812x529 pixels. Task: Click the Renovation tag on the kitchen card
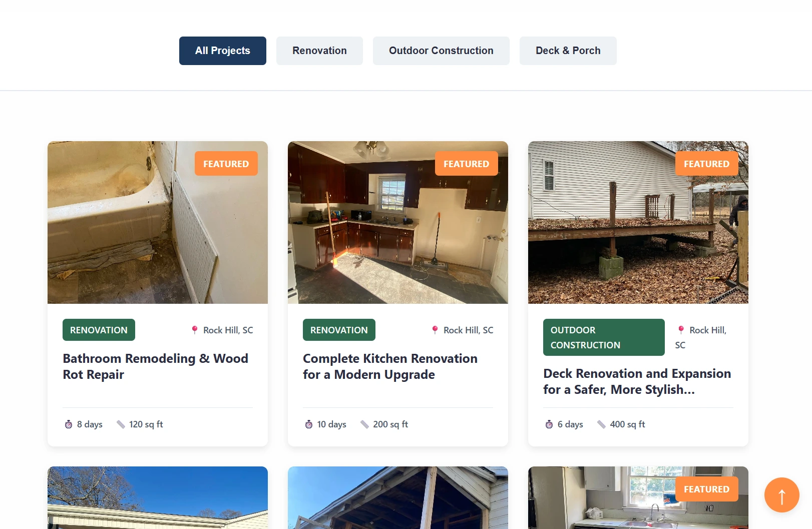click(x=339, y=330)
